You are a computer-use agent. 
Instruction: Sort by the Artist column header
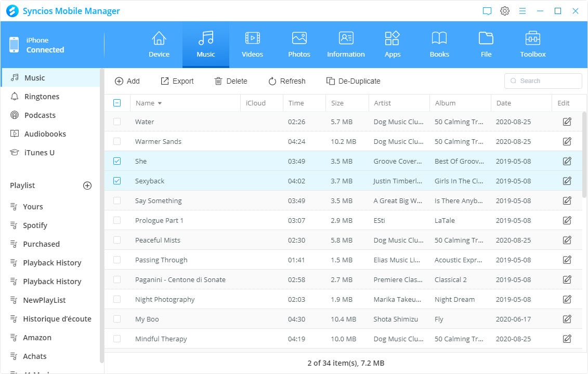[x=399, y=103]
